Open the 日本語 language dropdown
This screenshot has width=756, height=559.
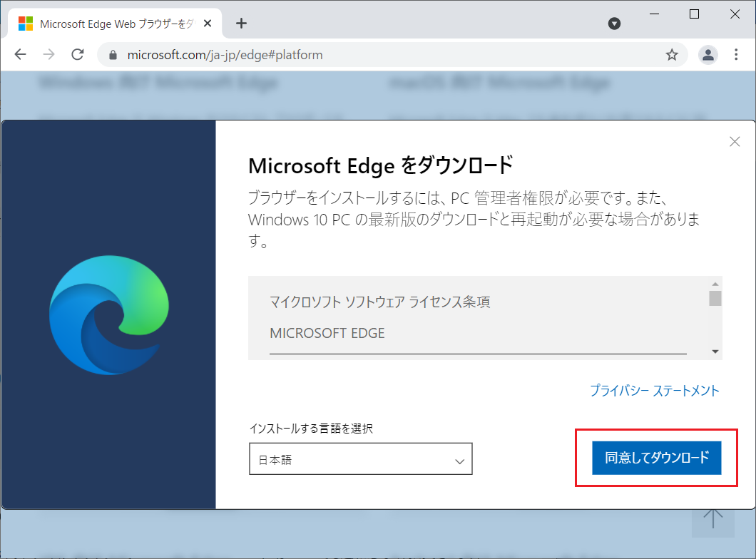point(361,458)
